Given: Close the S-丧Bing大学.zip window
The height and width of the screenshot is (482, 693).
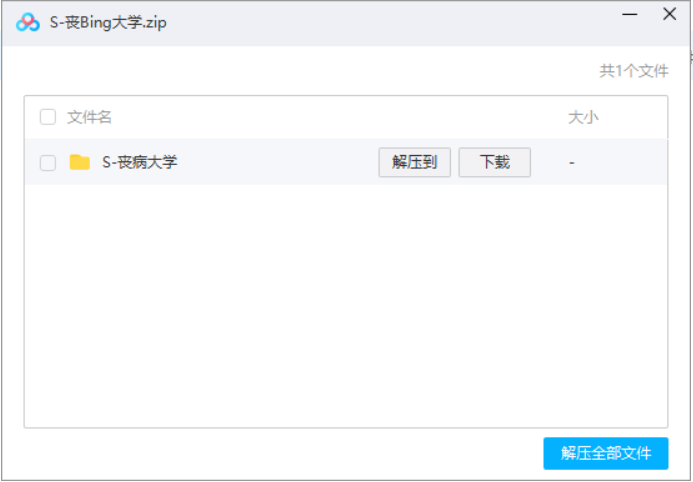Looking at the screenshot, I should click(669, 14).
